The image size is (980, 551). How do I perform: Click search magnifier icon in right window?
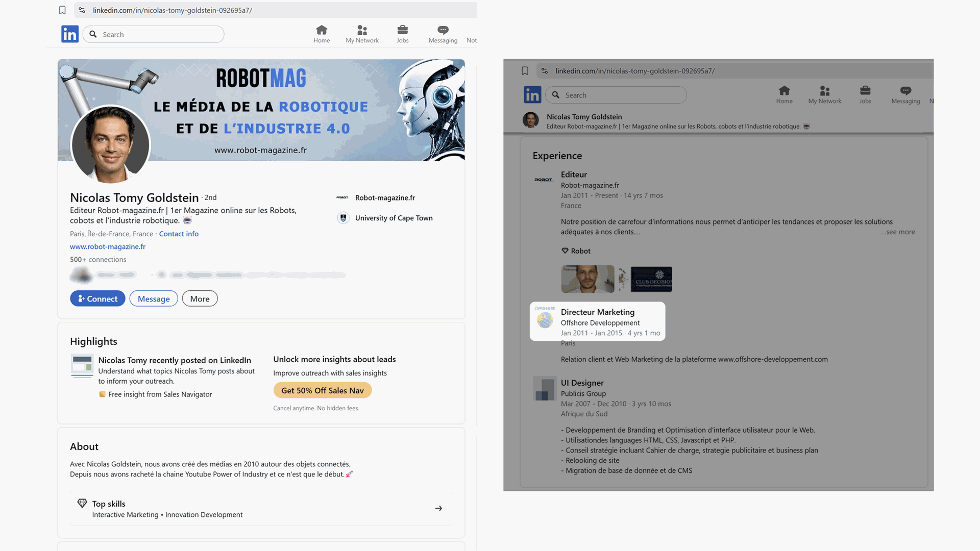tap(556, 95)
